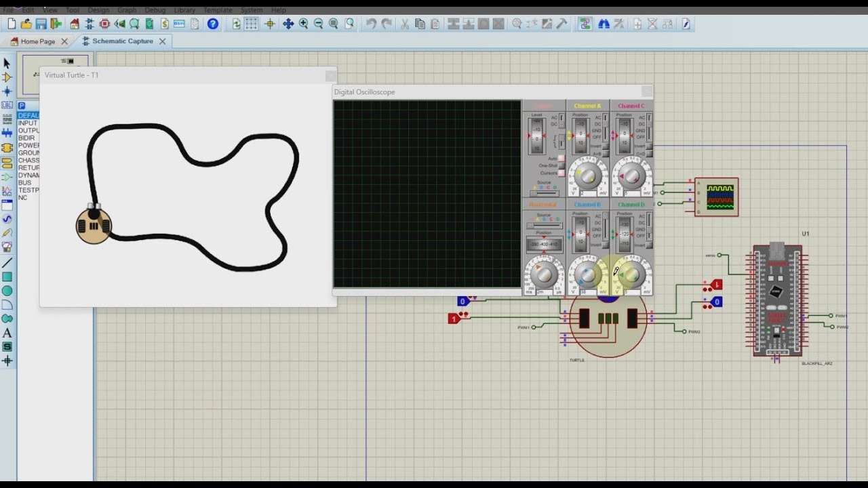This screenshot has height=488, width=868.
Task: Toggle Channel A Invert button
Action: coord(605,146)
